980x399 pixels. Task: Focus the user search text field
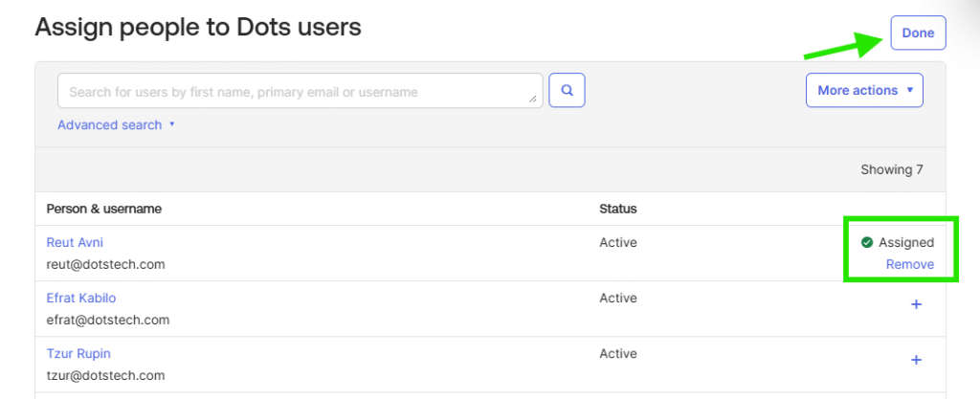pyautogui.click(x=297, y=92)
